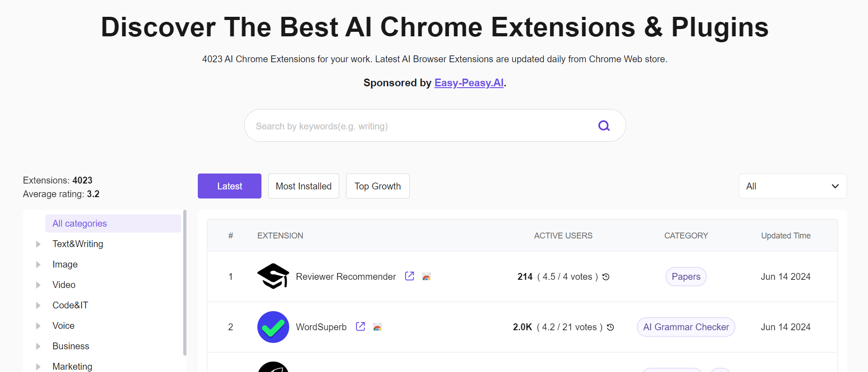
Task: Expand the Image category in the sidebar
Action: [x=38, y=264]
